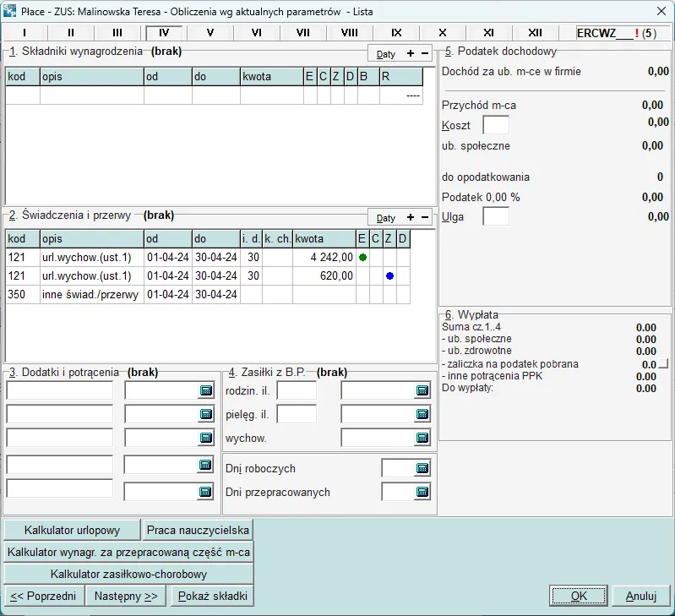Click the Ulga input box

click(x=496, y=217)
